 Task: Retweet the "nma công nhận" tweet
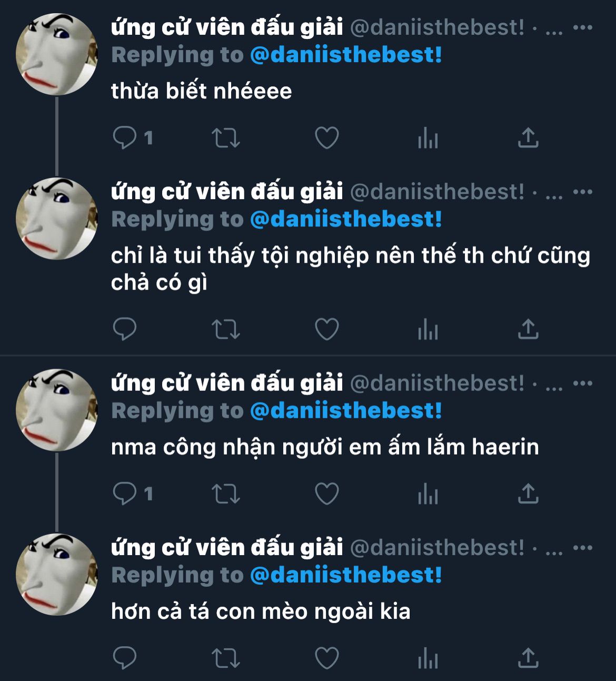pos(226,494)
